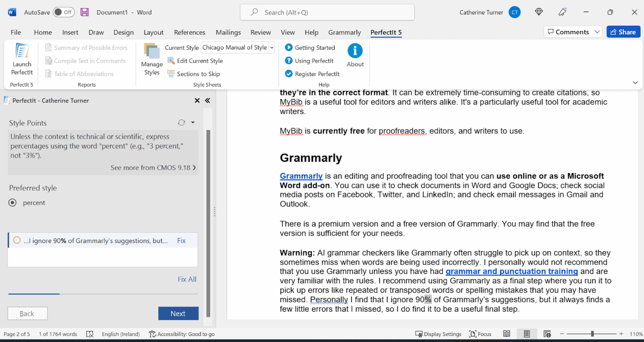This screenshot has height=342, width=644.
Task: Click Register PerfectIt
Action: coord(312,74)
